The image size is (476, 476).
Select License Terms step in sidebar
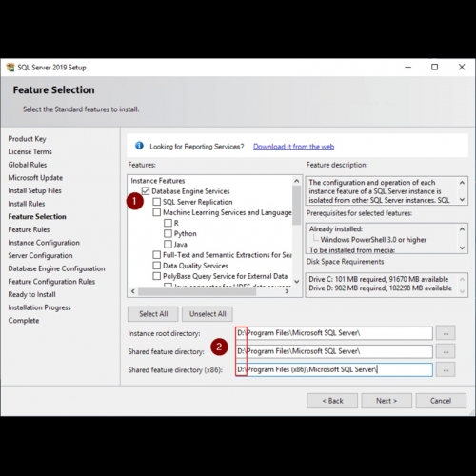[30, 151]
